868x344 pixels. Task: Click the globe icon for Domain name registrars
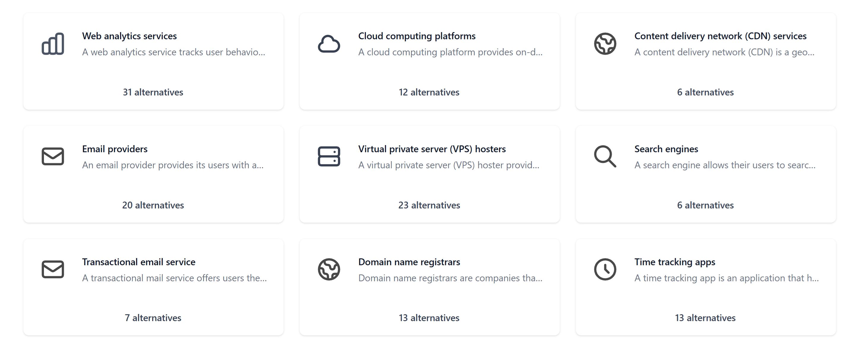click(329, 269)
